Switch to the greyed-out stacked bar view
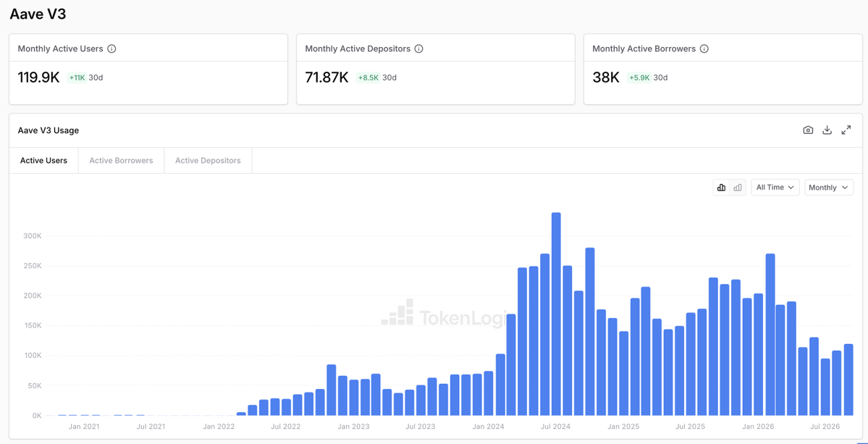Screen dimensions: 868x444 click(738, 188)
